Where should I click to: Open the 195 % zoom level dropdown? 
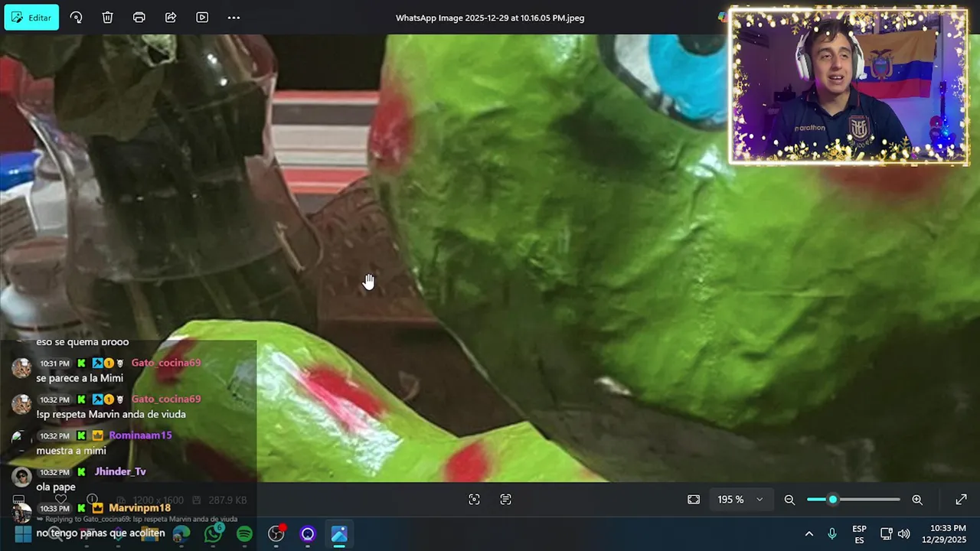tap(740, 500)
